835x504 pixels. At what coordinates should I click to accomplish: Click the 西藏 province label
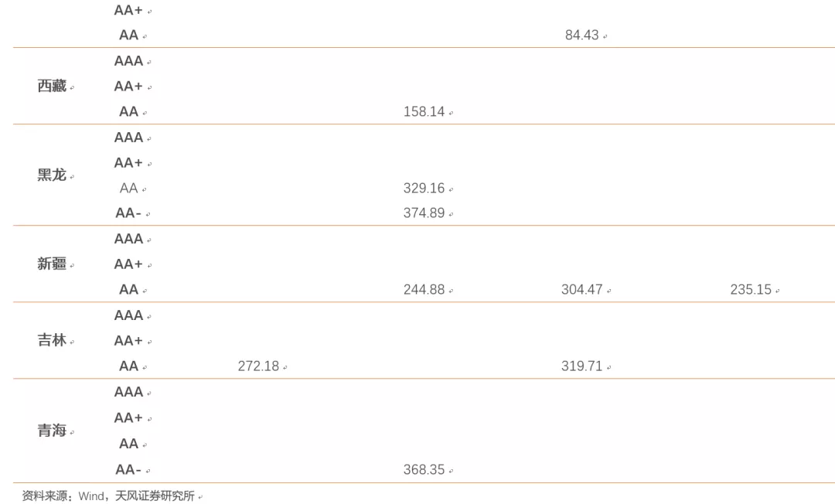pos(52,86)
